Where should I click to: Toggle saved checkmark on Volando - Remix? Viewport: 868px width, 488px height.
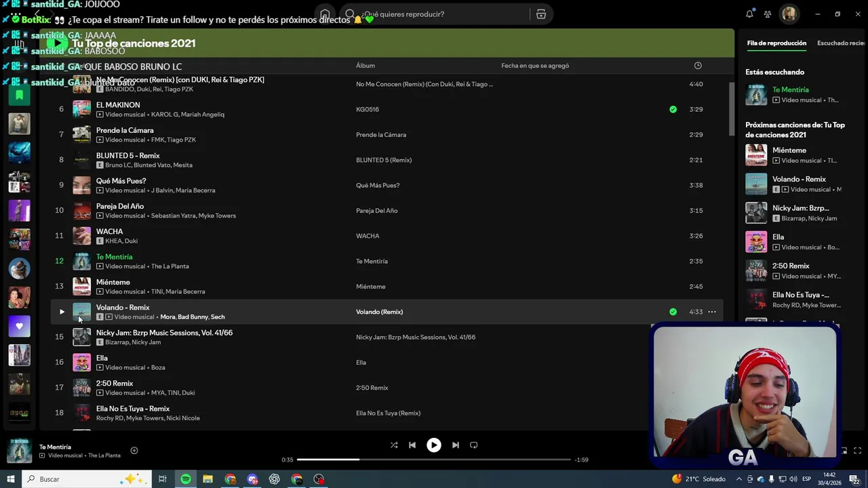click(x=673, y=312)
